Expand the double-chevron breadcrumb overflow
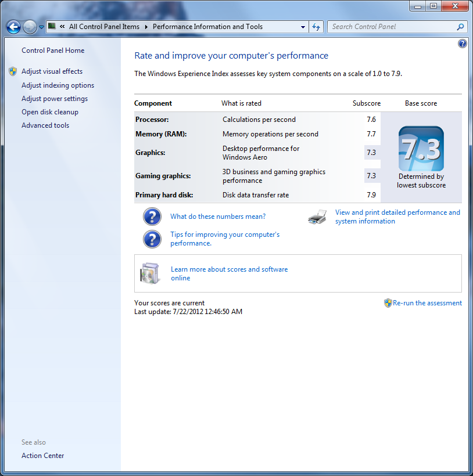The image size is (473, 476). pyautogui.click(x=62, y=26)
